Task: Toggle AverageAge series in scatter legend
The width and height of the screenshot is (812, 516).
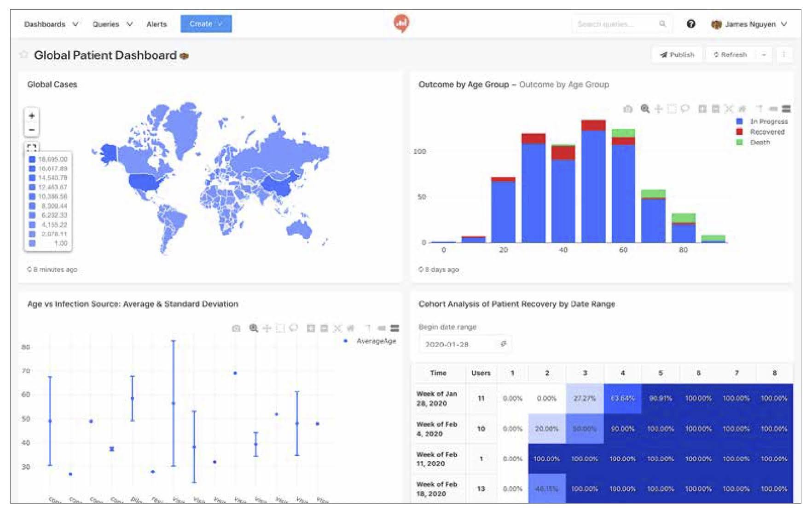Action: 370,341
